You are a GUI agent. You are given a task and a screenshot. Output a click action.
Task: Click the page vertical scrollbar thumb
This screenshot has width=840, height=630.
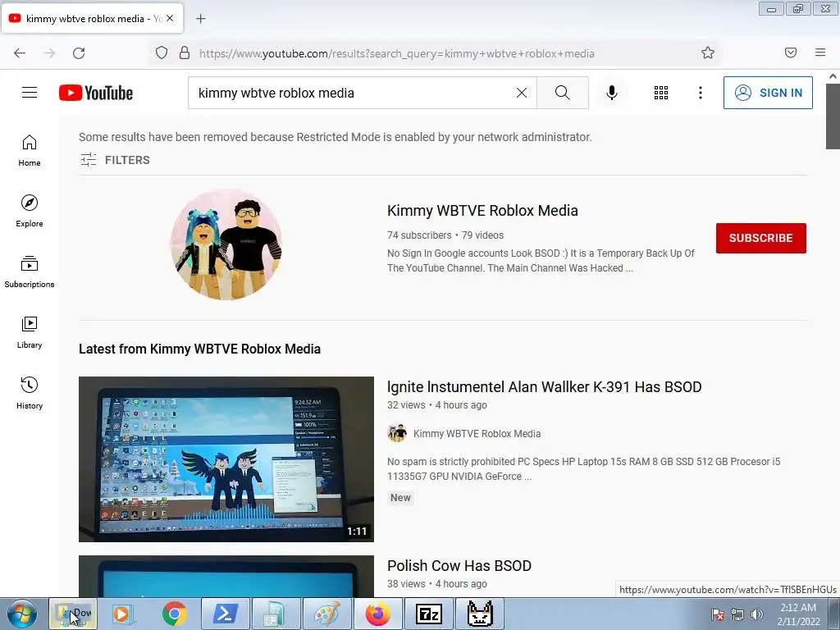tap(833, 116)
